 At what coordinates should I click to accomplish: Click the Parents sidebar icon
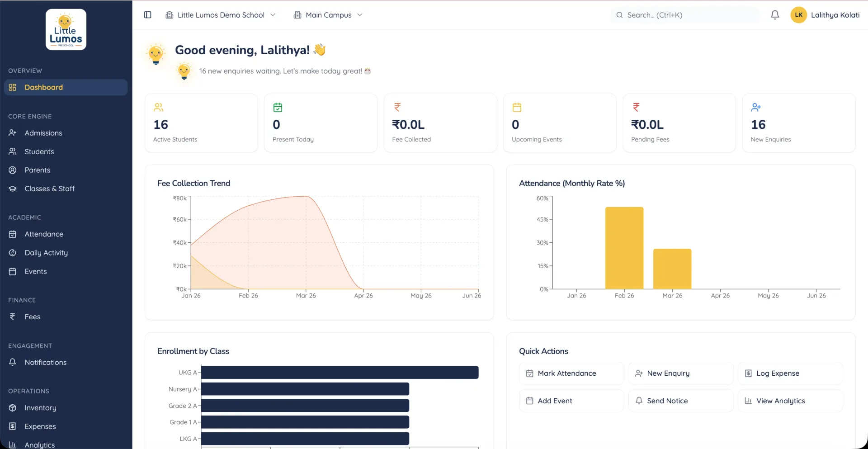[x=13, y=170]
